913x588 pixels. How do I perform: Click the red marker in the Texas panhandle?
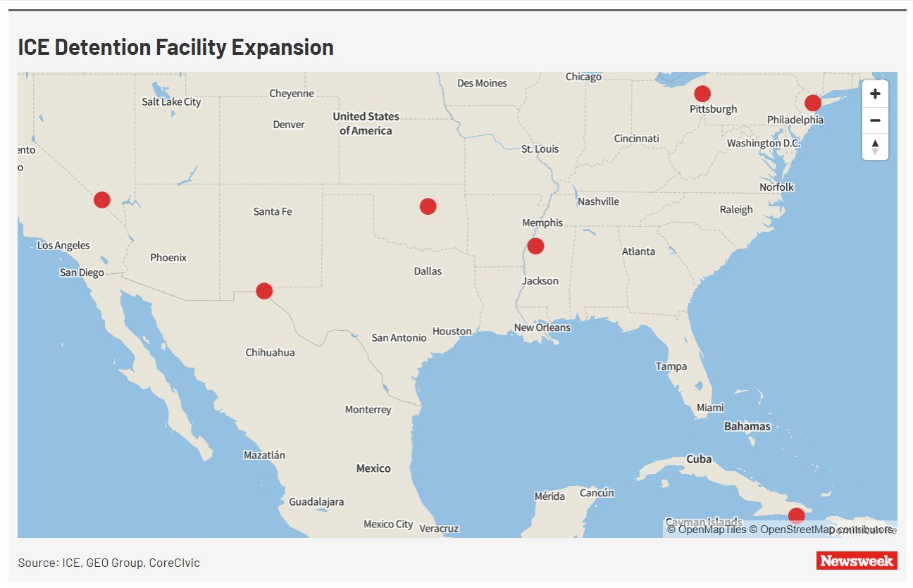[x=428, y=206]
